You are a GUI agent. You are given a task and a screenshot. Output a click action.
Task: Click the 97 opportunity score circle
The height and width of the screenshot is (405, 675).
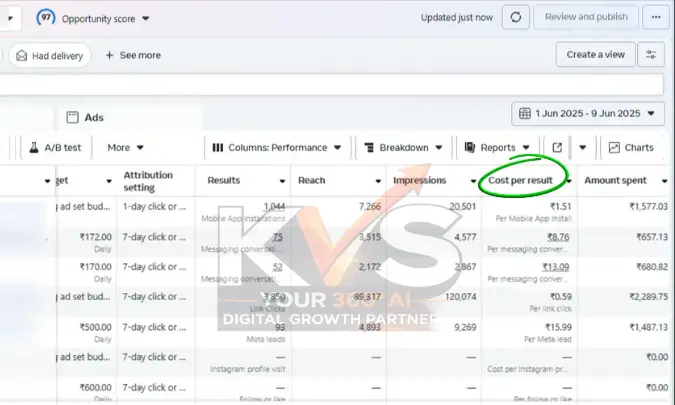tap(46, 18)
